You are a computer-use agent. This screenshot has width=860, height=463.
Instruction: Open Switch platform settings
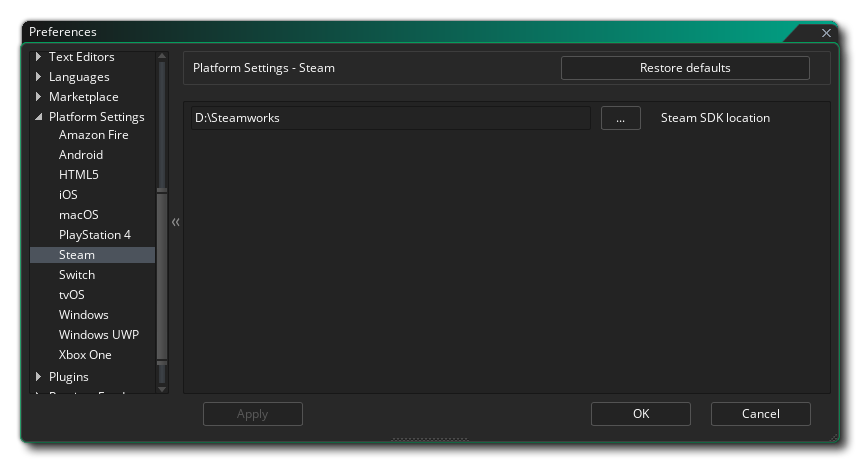point(77,275)
